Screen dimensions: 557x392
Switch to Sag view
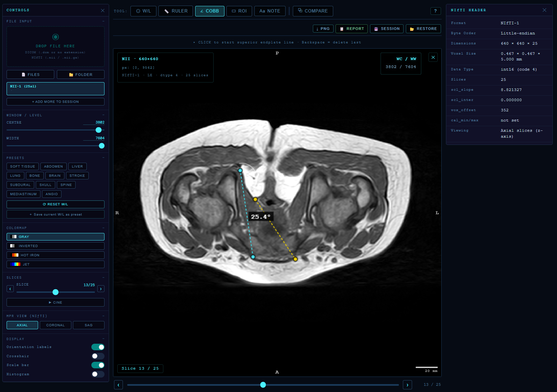(89, 325)
